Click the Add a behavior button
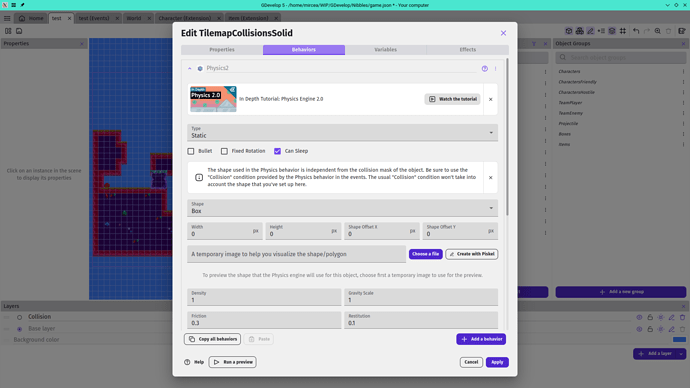The image size is (690, 388). point(481,339)
